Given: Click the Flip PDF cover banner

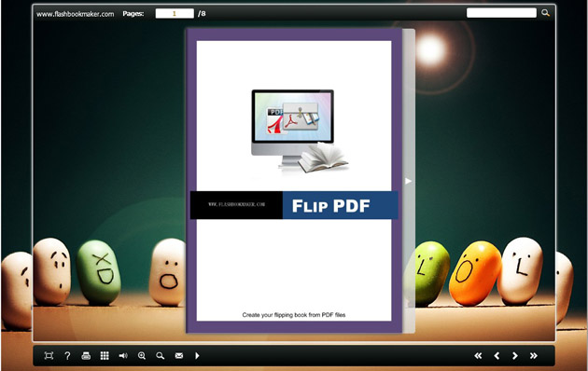Looking at the screenshot, I should [294, 205].
